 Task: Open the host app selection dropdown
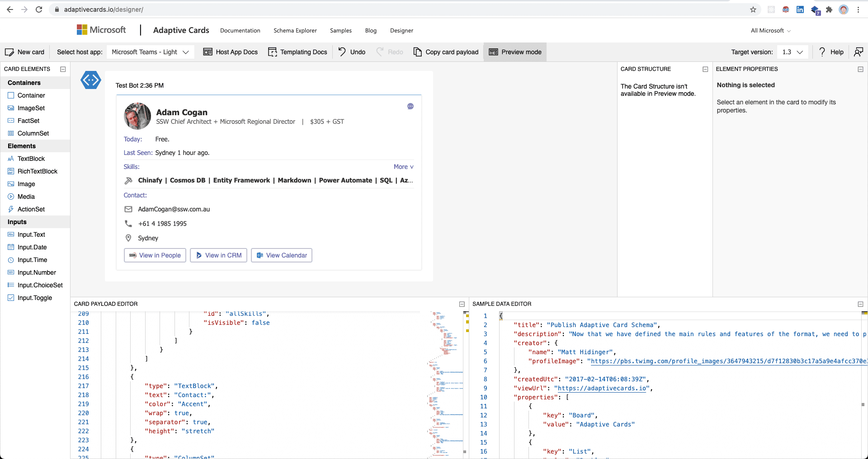tap(150, 52)
